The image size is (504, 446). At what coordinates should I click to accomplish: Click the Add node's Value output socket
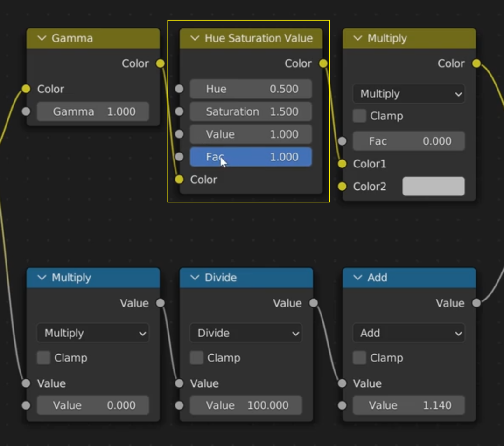tap(476, 303)
